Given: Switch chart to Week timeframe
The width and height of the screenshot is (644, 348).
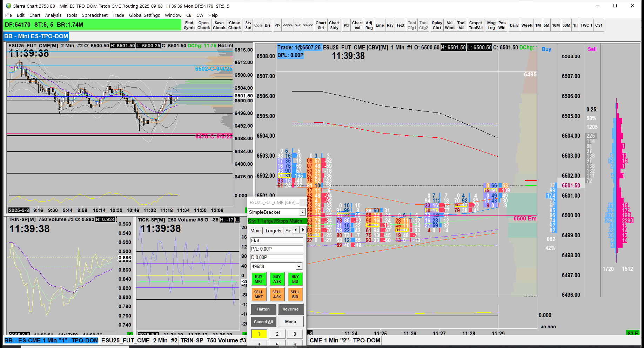Looking at the screenshot, I should (x=527, y=25).
